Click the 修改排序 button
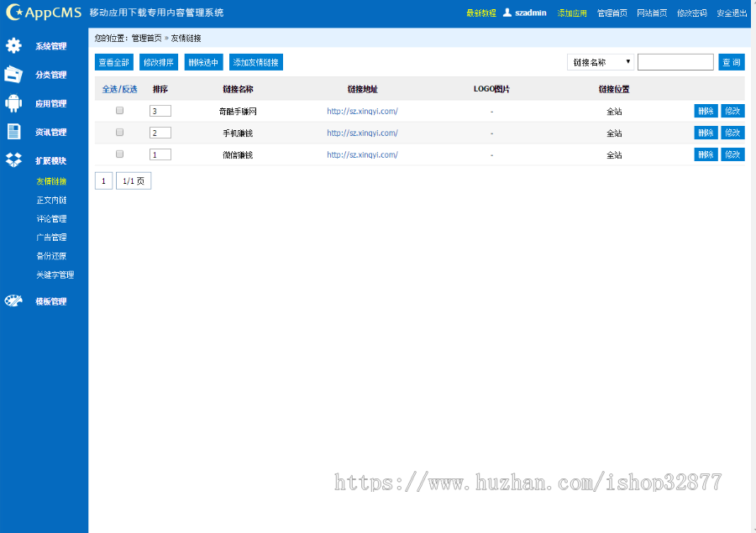The image size is (756, 533). pyautogui.click(x=159, y=62)
